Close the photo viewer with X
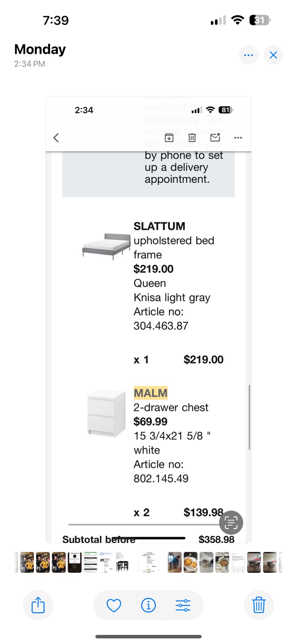The width and height of the screenshot is (297, 644). [273, 55]
